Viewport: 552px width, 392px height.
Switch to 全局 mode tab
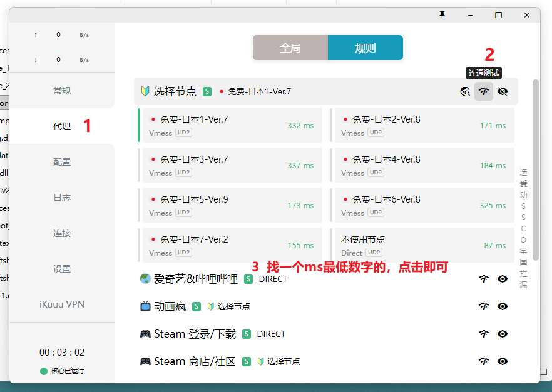coord(290,48)
